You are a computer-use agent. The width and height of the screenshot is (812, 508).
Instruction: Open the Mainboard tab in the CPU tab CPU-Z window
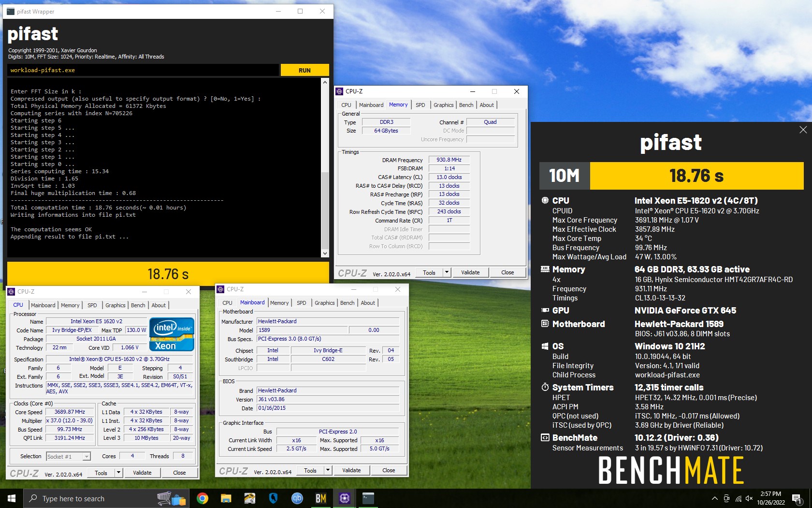click(43, 305)
